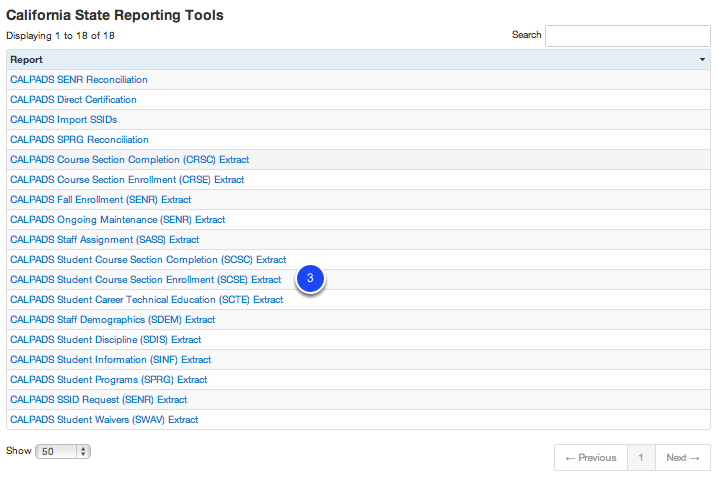Open CALPADS SENR Reconciliation report

[x=79, y=80]
